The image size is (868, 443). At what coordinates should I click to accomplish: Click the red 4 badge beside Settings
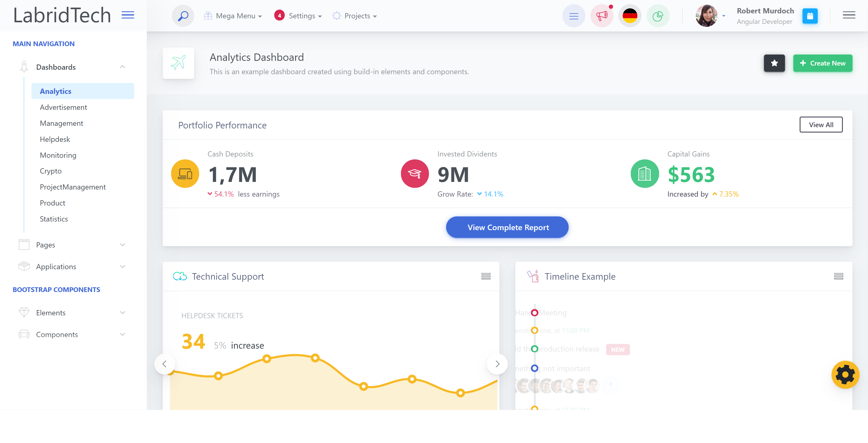(279, 15)
